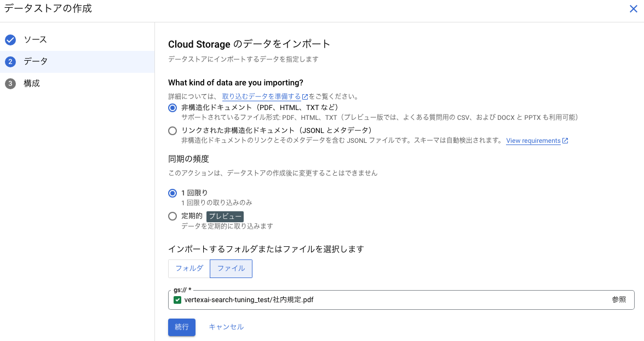The height and width of the screenshot is (341, 644).
Task: Click the プレビュー badge next to 定期的
Action: coord(225,217)
